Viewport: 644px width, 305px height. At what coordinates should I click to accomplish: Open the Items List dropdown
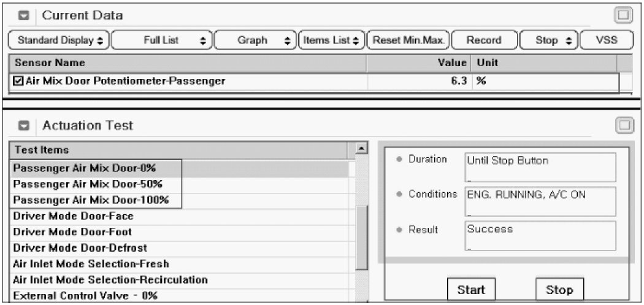pos(332,40)
